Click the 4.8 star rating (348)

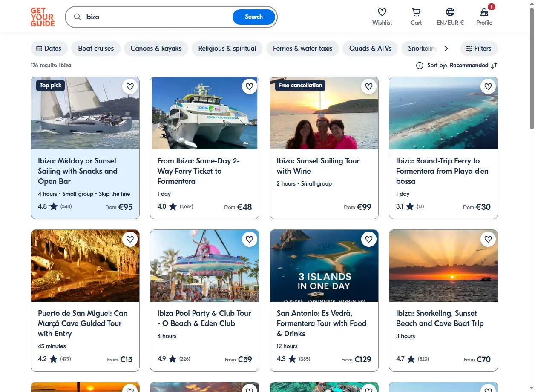pyautogui.click(x=55, y=206)
